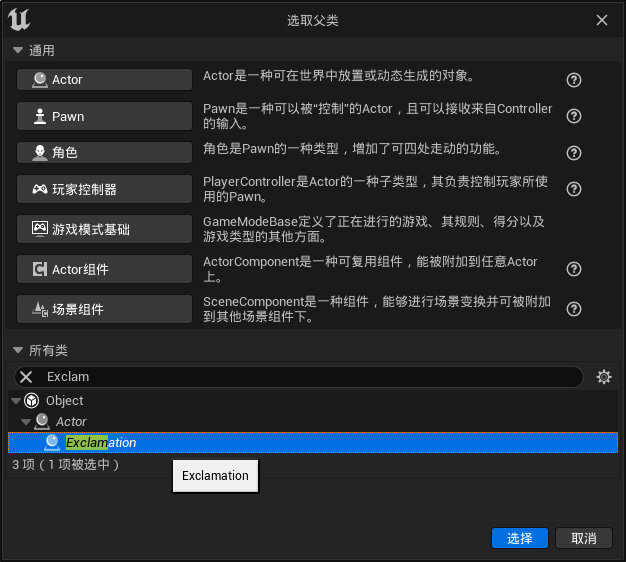Click GameModeBase description text

click(x=374, y=229)
